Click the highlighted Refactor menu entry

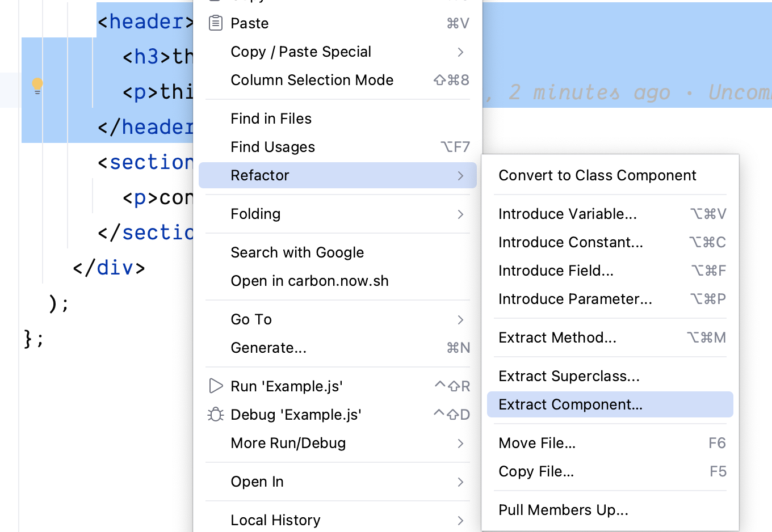[260, 175]
